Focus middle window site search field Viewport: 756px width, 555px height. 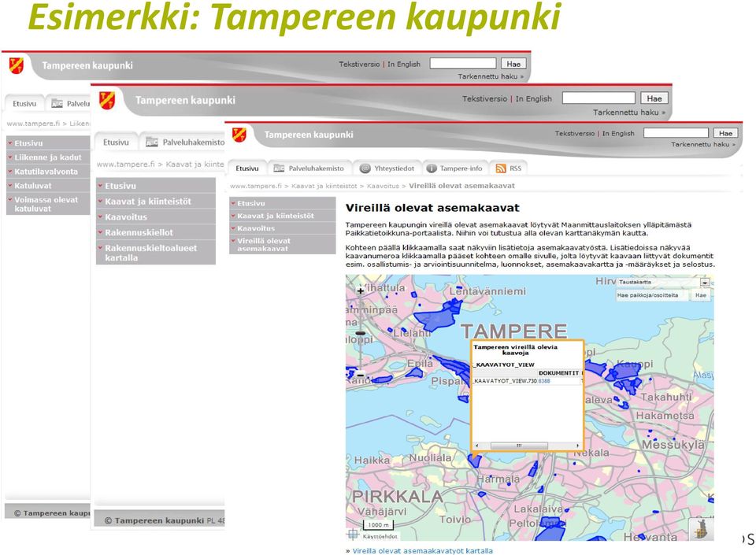598,98
